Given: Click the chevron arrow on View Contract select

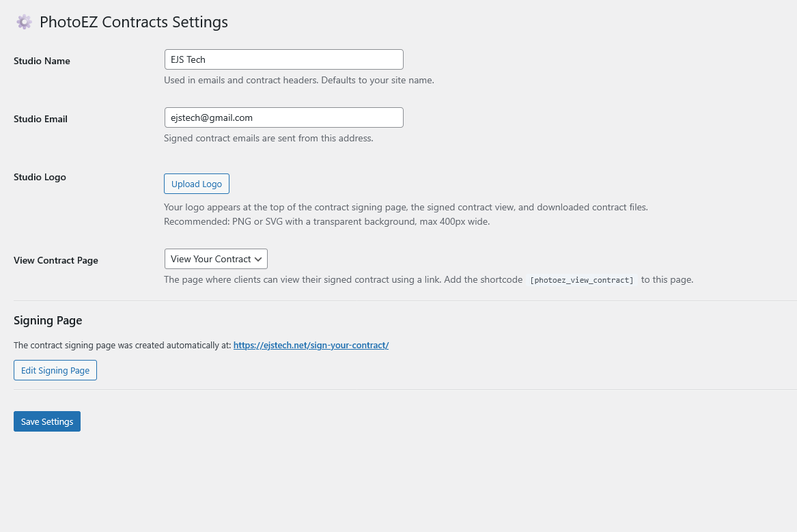Looking at the screenshot, I should click(x=258, y=259).
